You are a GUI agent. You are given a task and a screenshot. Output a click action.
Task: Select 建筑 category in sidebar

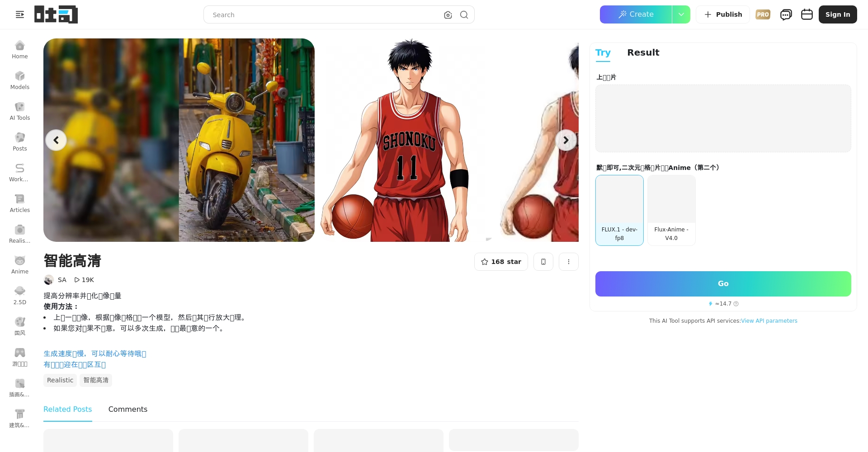[x=20, y=419]
